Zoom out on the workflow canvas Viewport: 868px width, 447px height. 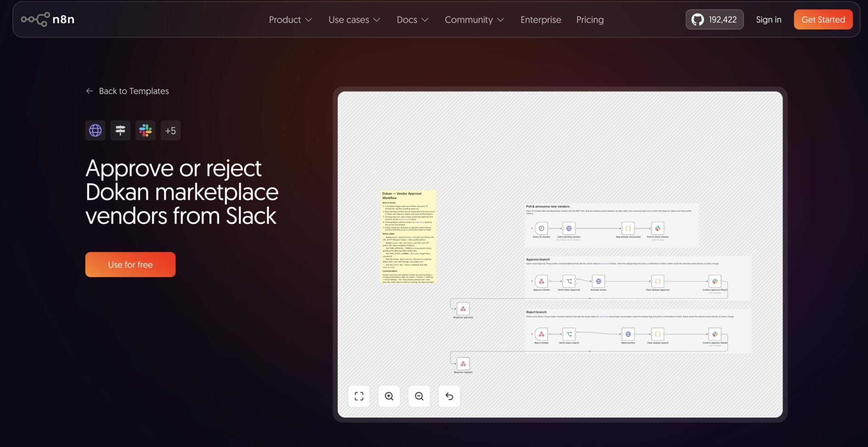pos(419,396)
